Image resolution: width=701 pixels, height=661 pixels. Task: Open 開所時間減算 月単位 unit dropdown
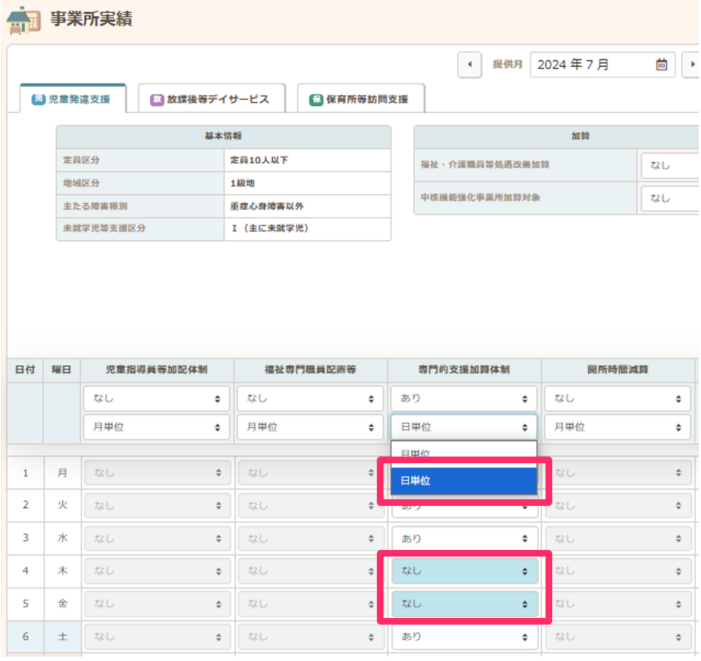[619, 427]
